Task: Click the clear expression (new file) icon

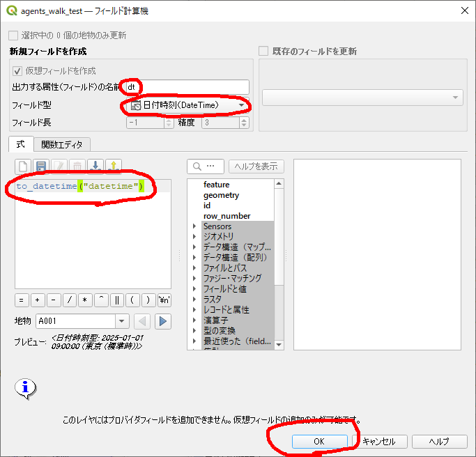Action: 23,166
